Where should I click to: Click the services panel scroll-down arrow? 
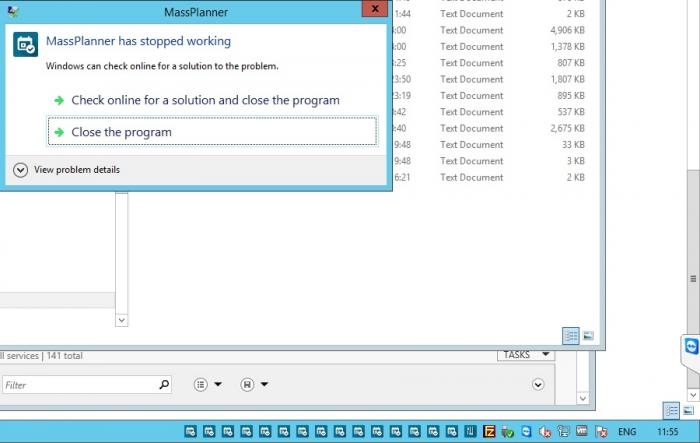(582, 398)
